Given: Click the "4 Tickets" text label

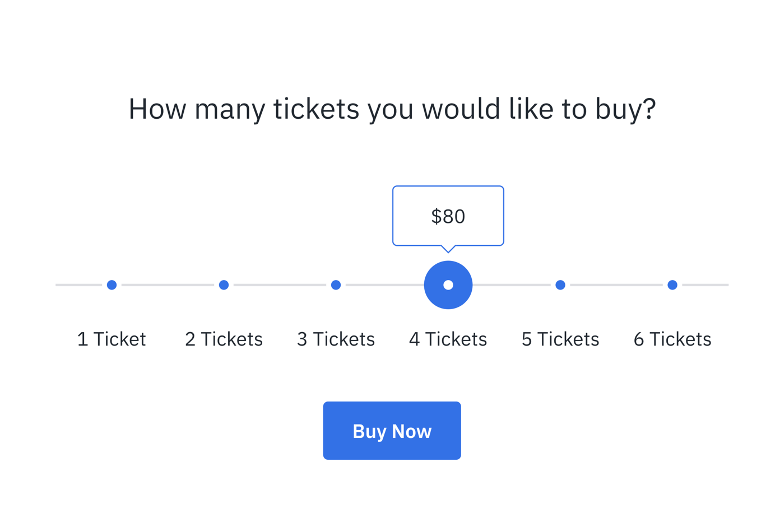Looking at the screenshot, I should pyautogui.click(x=448, y=339).
